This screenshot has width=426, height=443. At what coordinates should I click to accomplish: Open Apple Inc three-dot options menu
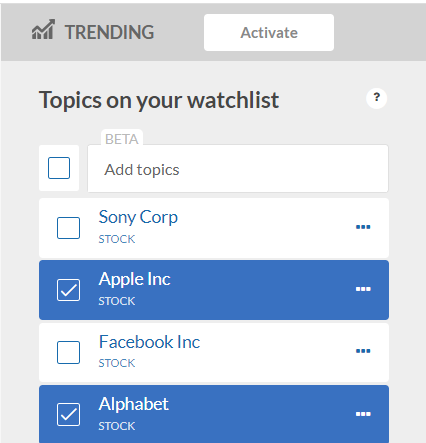[x=363, y=289]
